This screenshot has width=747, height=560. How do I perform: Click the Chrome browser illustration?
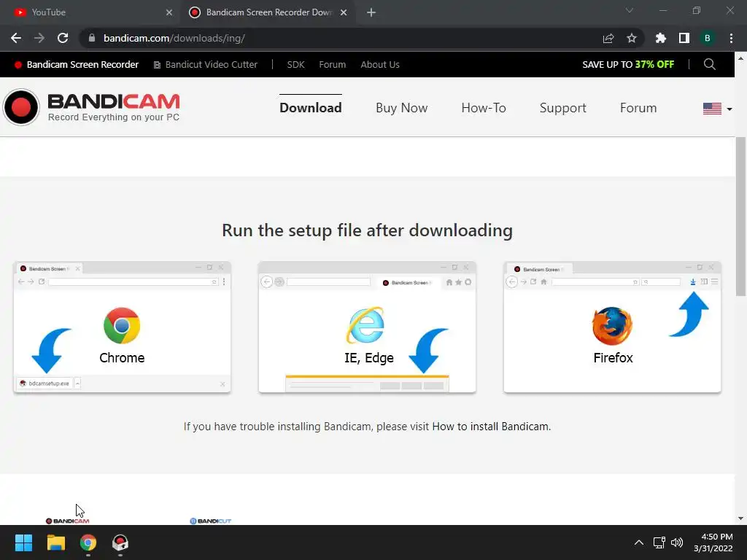tap(122, 327)
